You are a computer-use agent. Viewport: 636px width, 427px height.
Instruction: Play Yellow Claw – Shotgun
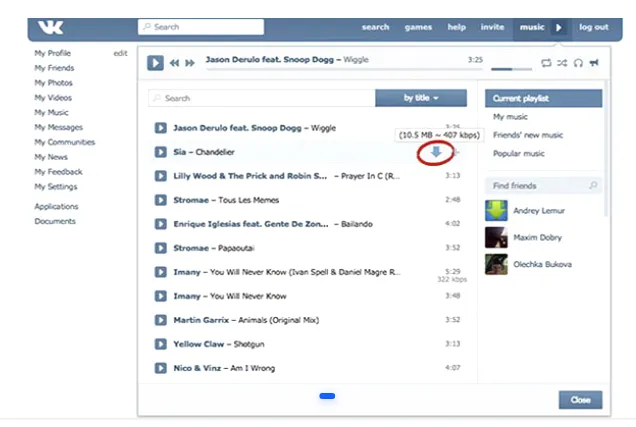[161, 344]
